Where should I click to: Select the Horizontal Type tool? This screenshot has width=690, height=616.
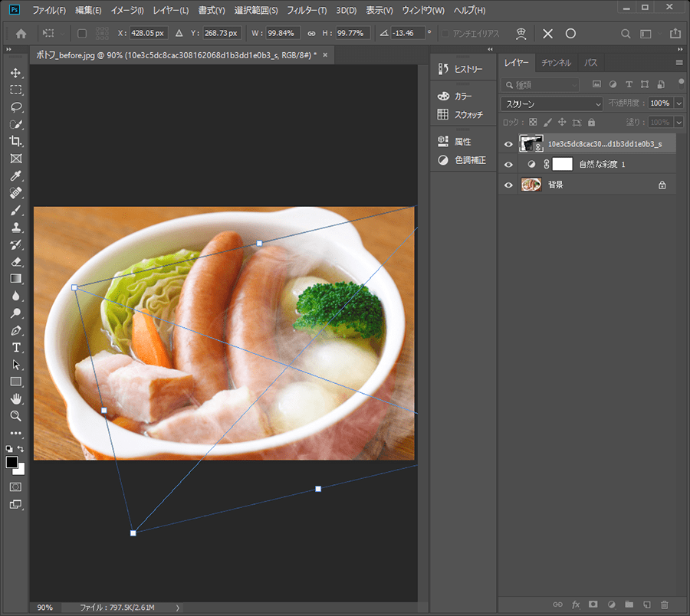tap(16, 347)
